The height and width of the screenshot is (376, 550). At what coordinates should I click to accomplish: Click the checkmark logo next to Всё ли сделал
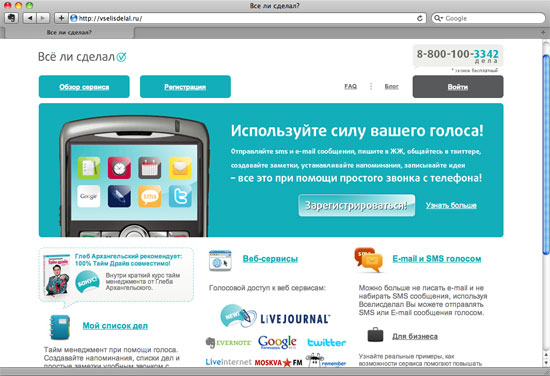[121, 57]
